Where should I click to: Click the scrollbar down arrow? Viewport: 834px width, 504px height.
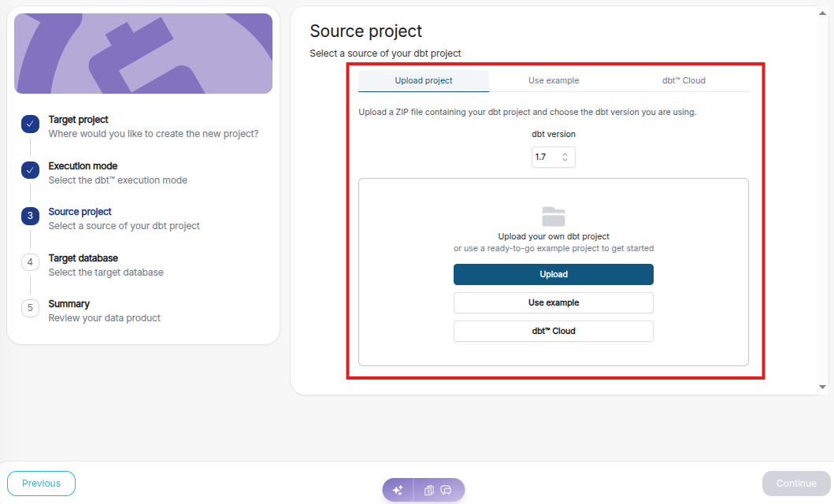pyautogui.click(x=823, y=387)
